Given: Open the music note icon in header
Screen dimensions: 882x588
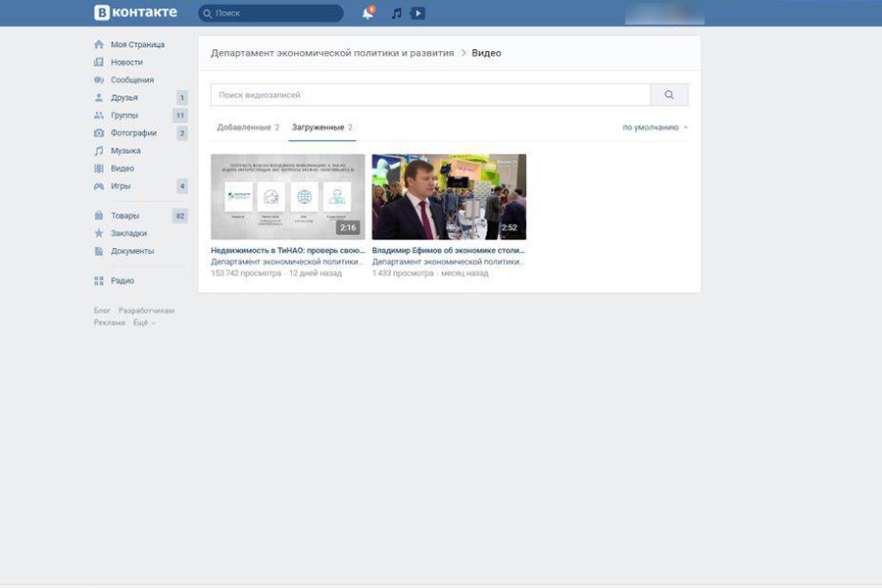Looking at the screenshot, I should (396, 14).
